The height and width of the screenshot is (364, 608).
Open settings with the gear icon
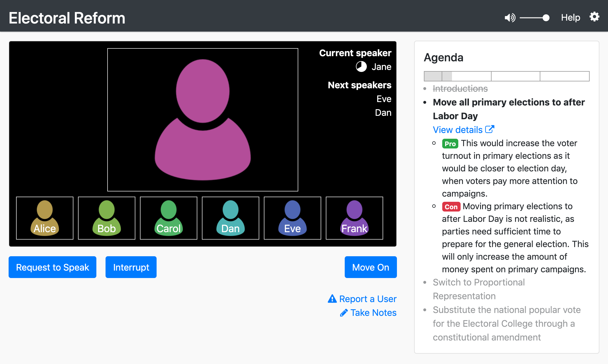(594, 17)
